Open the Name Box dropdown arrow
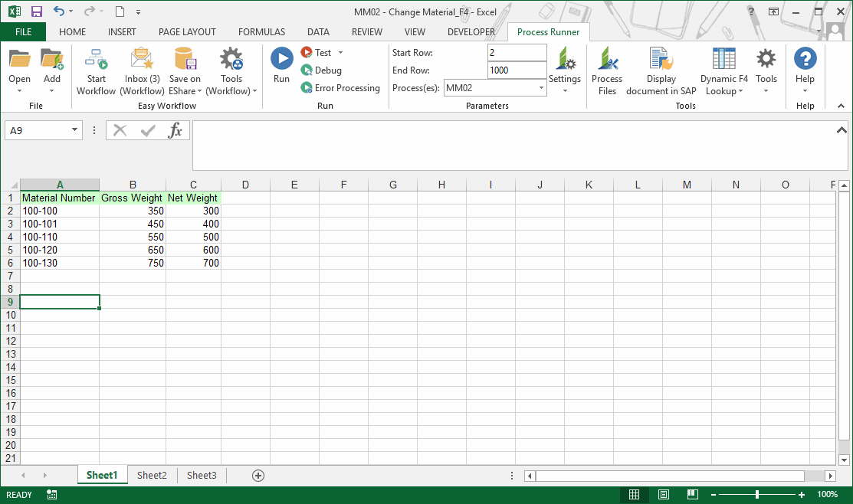Screen dimensions: 853x504 coord(74,130)
